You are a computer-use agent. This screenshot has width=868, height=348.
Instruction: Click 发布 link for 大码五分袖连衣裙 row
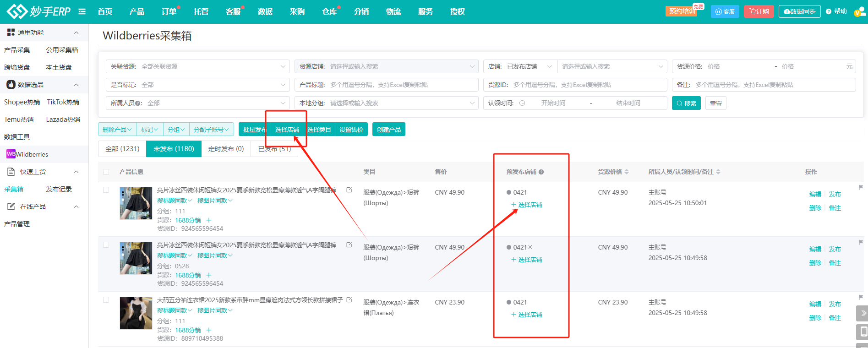pos(835,304)
